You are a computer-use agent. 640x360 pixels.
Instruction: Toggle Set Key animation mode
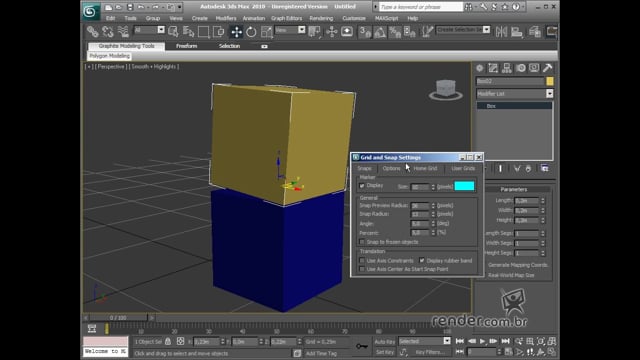(384, 352)
